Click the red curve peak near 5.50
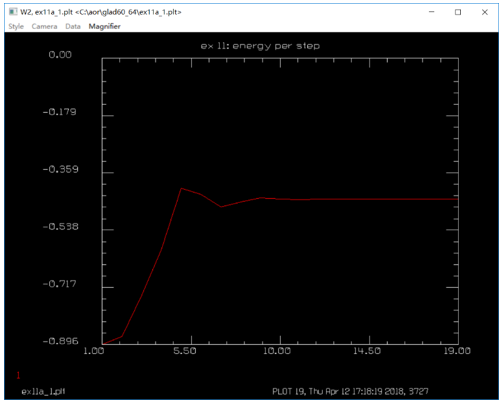 tap(181, 189)
